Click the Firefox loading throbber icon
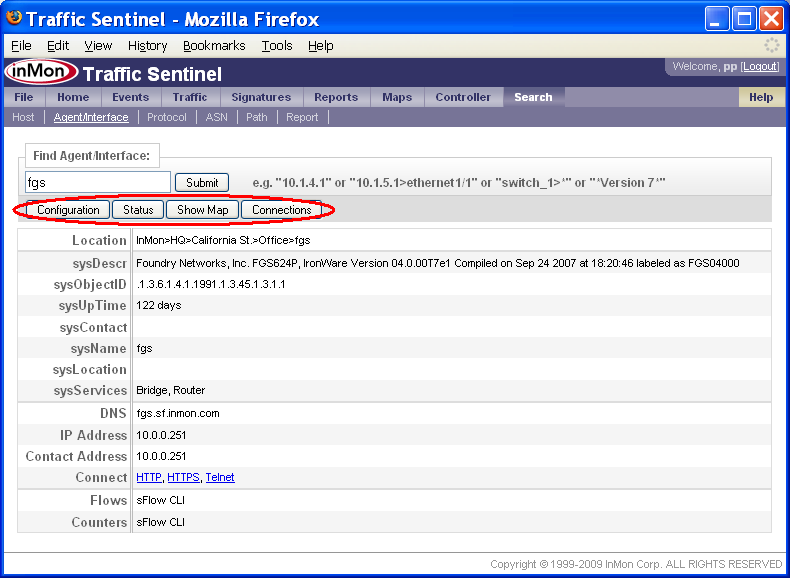The width and height of the screenshot is (790, 578). coord(771,45)
